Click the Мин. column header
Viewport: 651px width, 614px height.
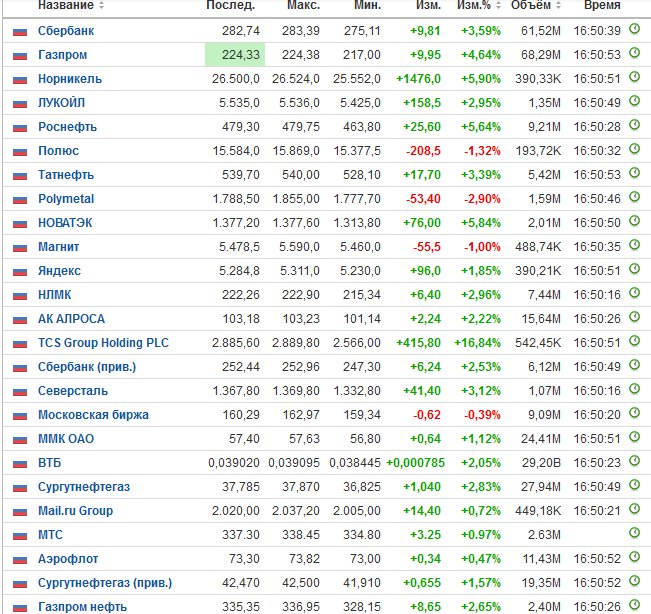[367, 5]
